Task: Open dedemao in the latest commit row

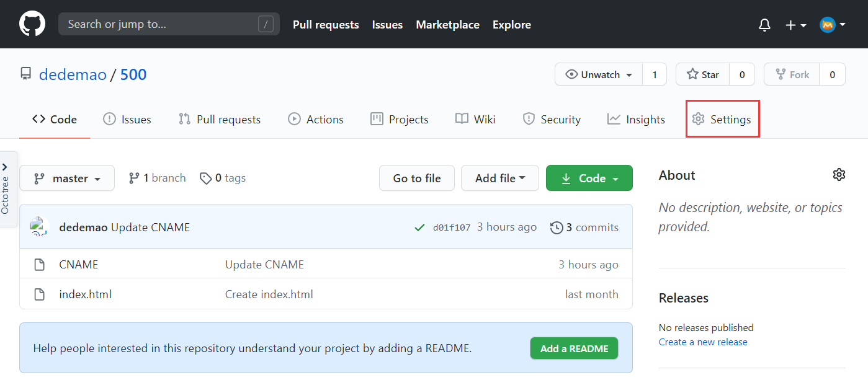Action: tap(84, 228)
